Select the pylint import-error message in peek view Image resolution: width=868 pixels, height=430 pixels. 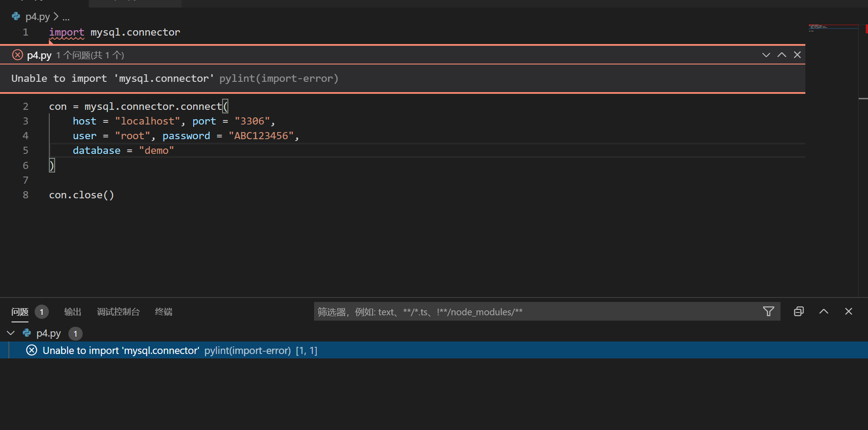pos(175,79)
